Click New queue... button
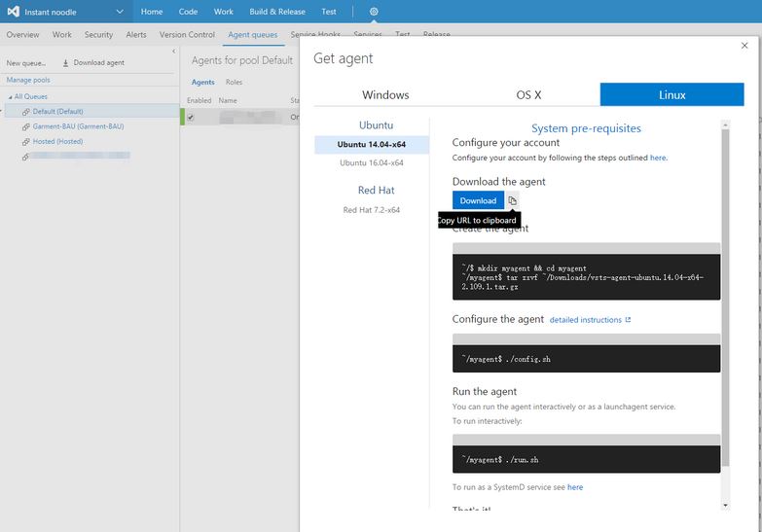Viewport: 762px width, 532px height. click(x=25, y=63)
